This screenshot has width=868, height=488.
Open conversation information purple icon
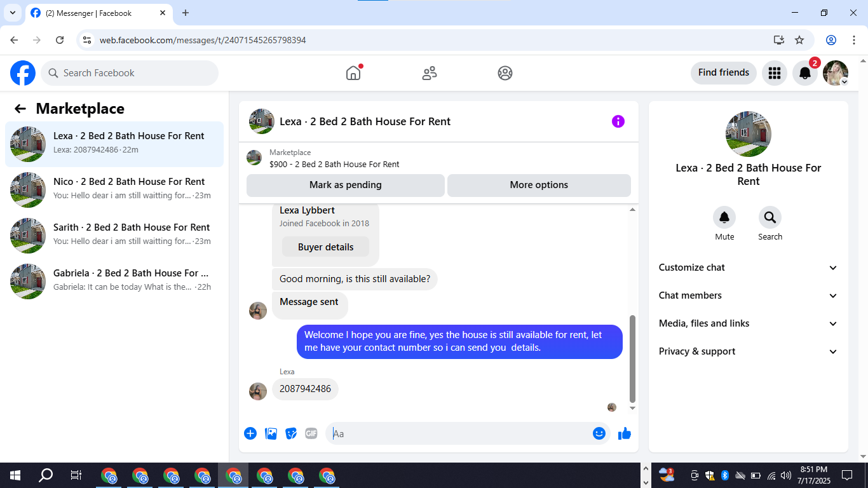click(618, 121)
